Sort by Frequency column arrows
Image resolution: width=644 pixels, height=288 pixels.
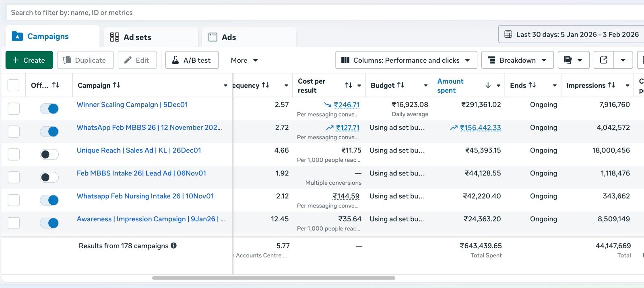point(266,85)
